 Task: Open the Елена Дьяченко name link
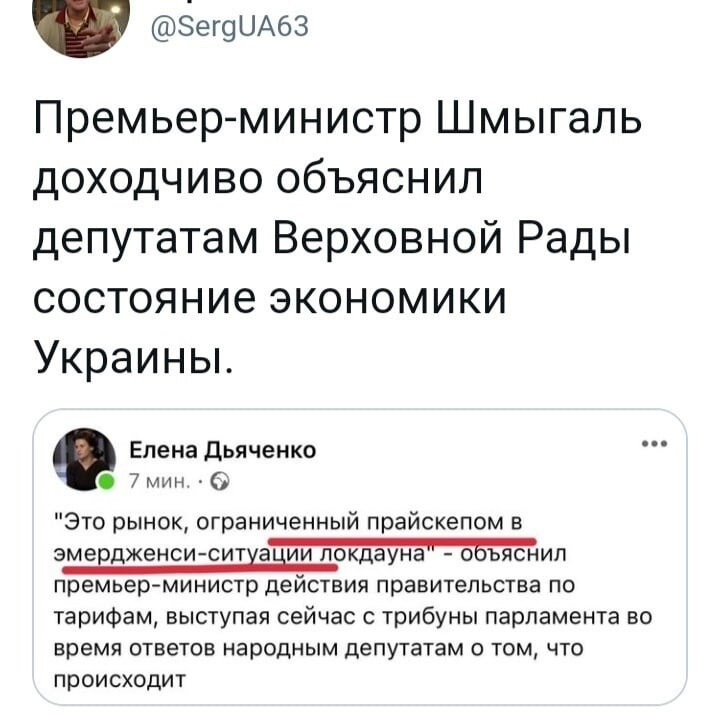[x=223, y=450]
